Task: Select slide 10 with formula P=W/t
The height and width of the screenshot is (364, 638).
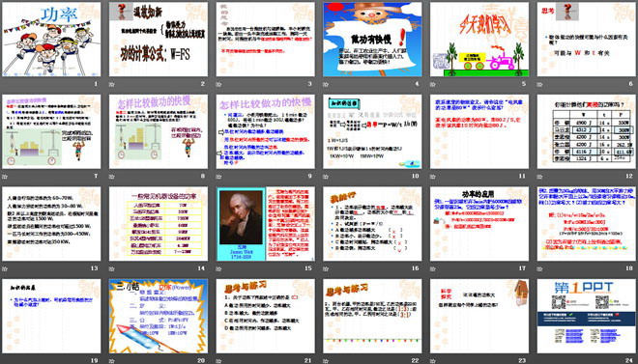Action: click(x=372, y=131)
